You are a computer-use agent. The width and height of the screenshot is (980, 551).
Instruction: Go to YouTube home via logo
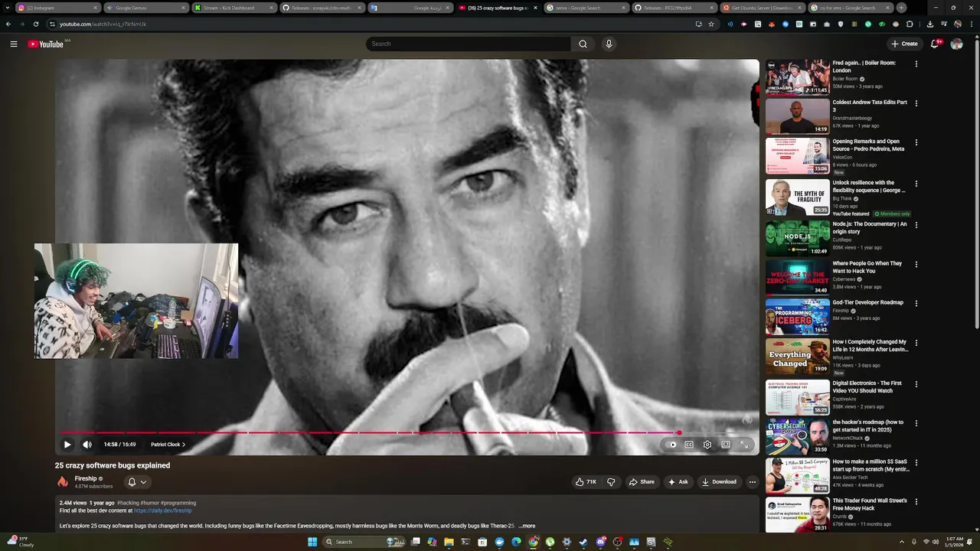click(x=47, y=44)
